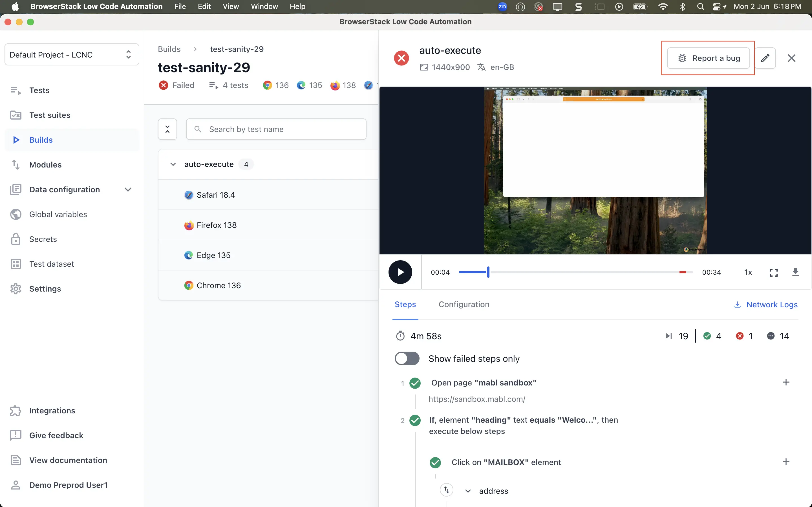The height and width of the screenshot is (507, 812).
Task: Click the video progress slider handle
Action: [x=488, y=272]
